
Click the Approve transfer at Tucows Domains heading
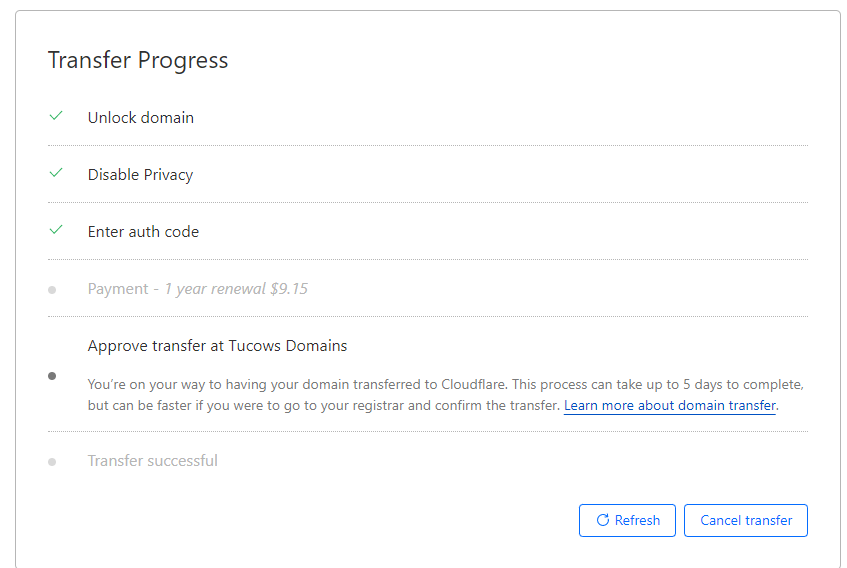[x=217, y=346]
